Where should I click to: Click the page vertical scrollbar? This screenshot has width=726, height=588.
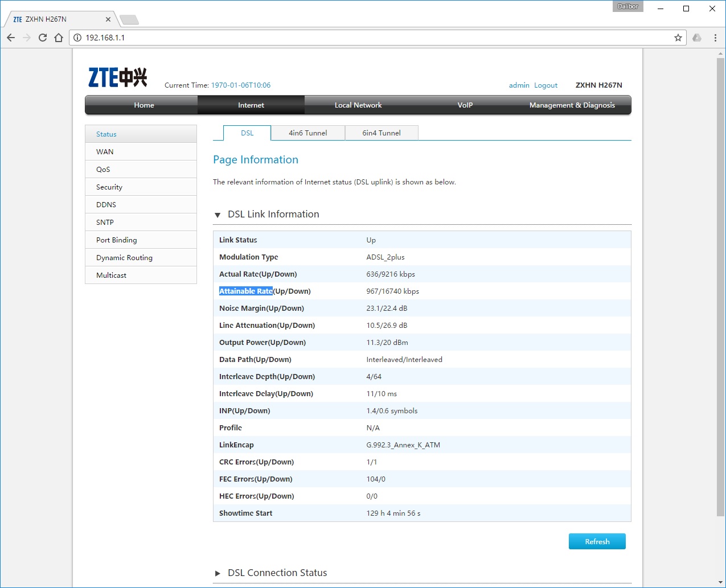click(720, 285)
